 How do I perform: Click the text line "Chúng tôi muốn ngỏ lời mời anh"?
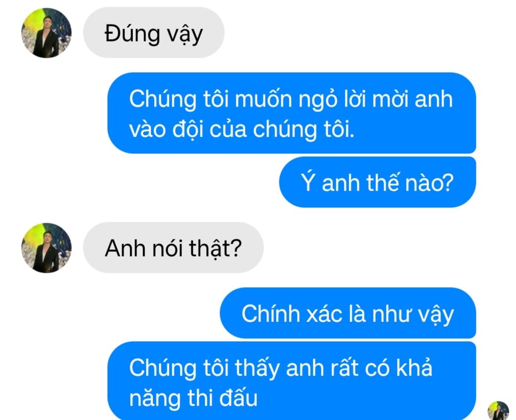tap(291, 98)
